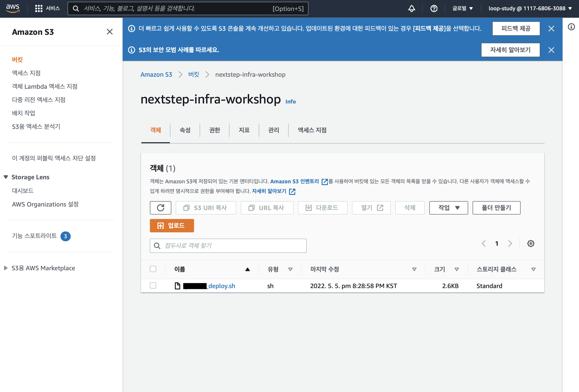579x392 pixels.
Task: Sort objects by name column arrow
Action: tap(247, 269)
